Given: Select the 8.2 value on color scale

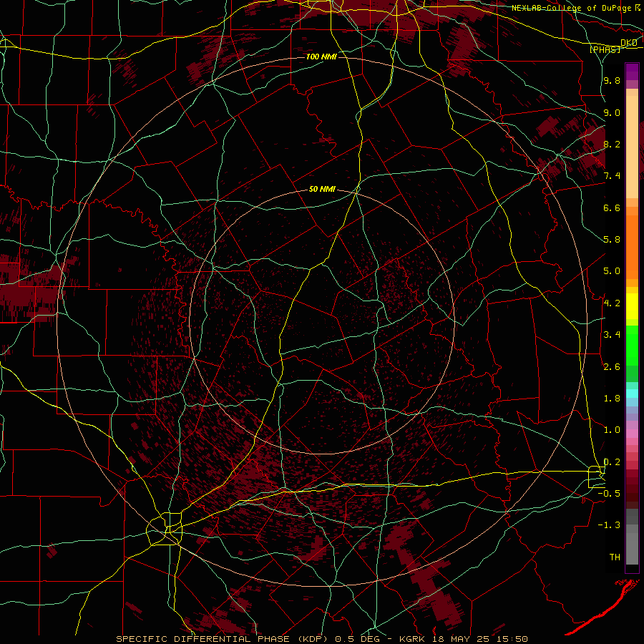Looking at the screenshot, I should 612,144.
